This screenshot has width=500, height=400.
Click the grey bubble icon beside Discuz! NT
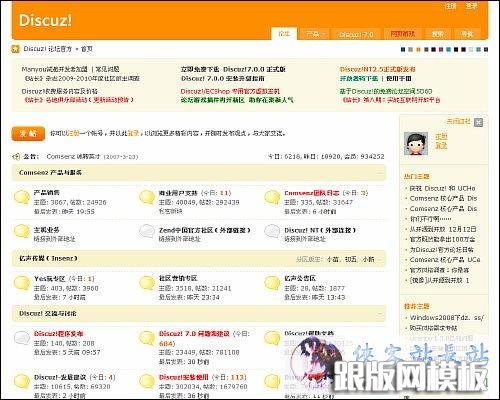click(x=272, y=231)
